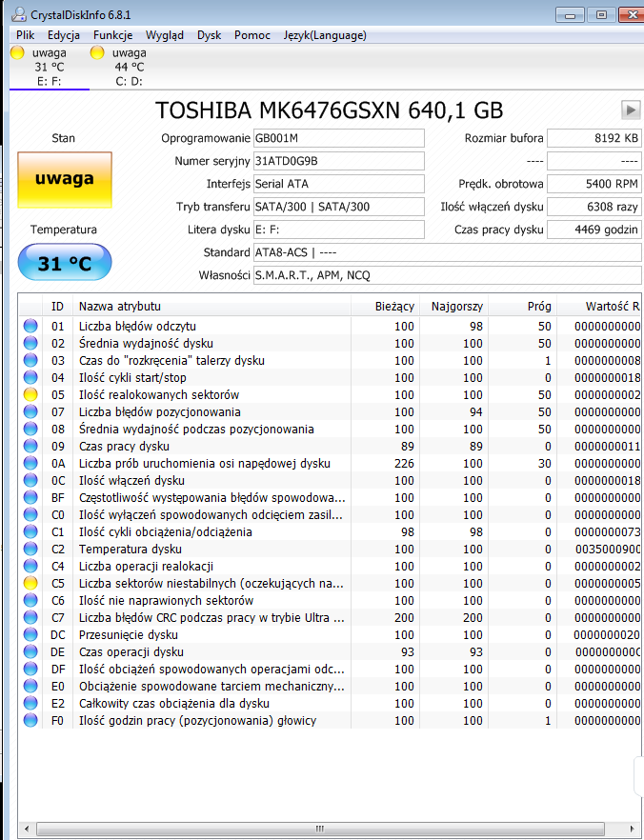This screenshot has width=644, height=840.
Task: Select the C: D: disk tab
Action: pyautogui.click(x=130, y=67)
